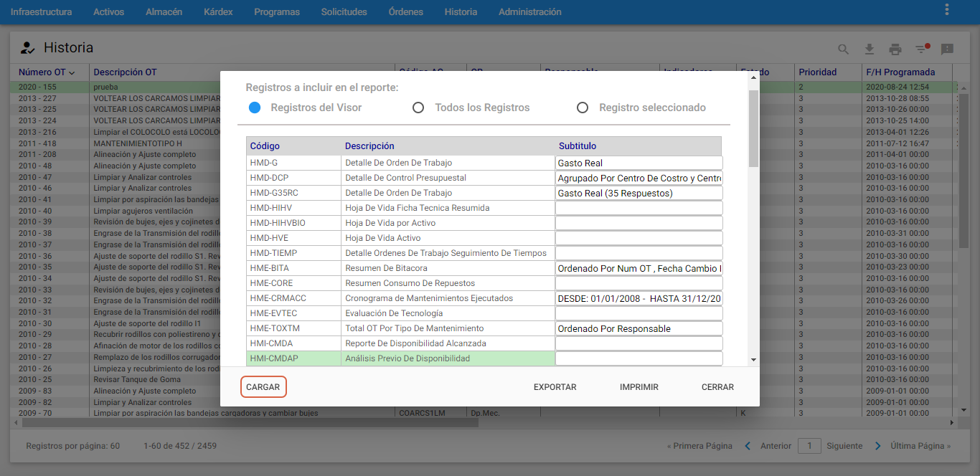Edit subtitle field for HMD-DCP row

pyautogui.click(x=639, y=178)
